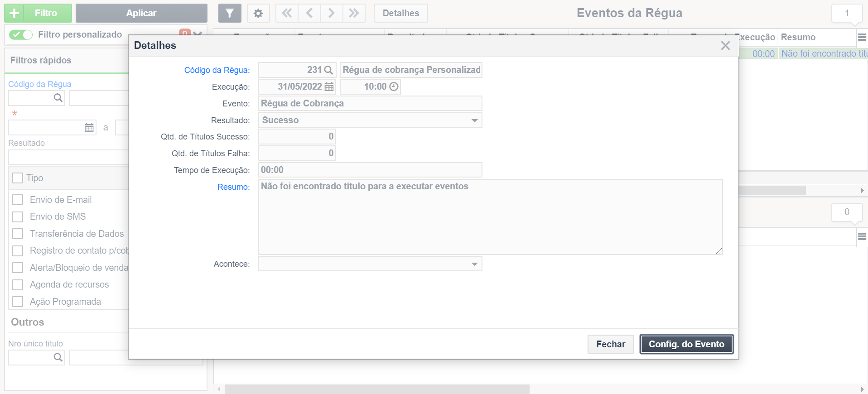Viewport: 868px width, 394px height.
Task: Click the Resumo column header
Action: tap(798, 38)
